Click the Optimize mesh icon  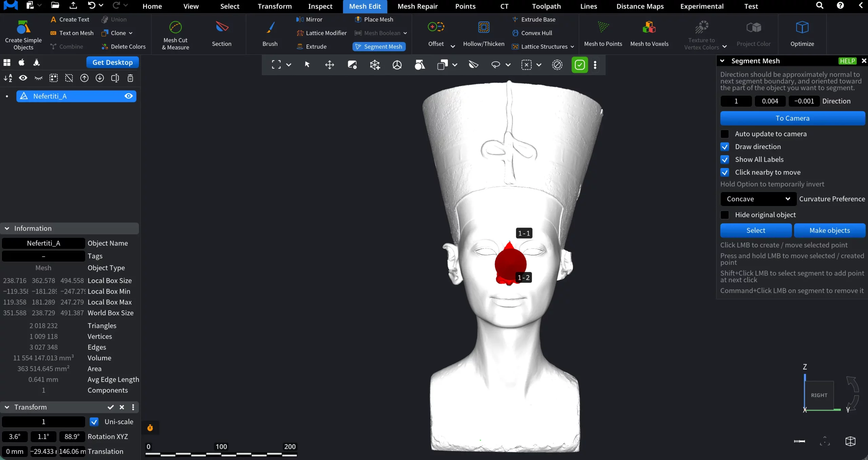[802, 27]
